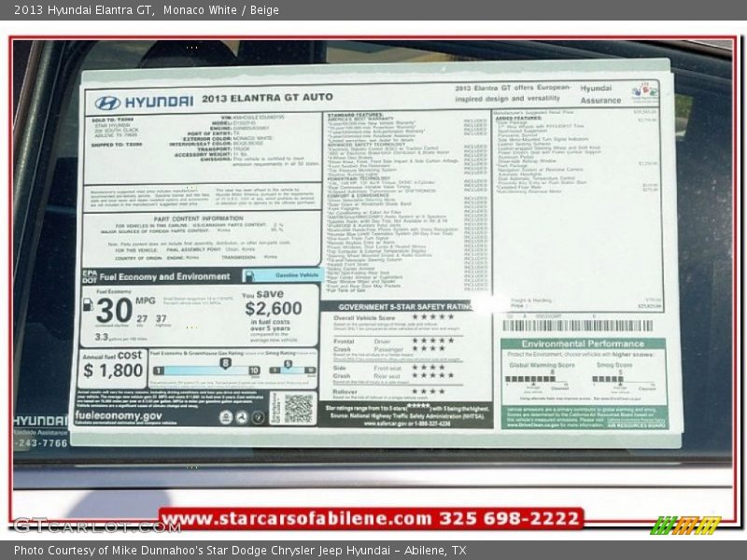Click the '325 698-2222' phone number
This screenshot has width=747, height=560.
click(509, 518)
